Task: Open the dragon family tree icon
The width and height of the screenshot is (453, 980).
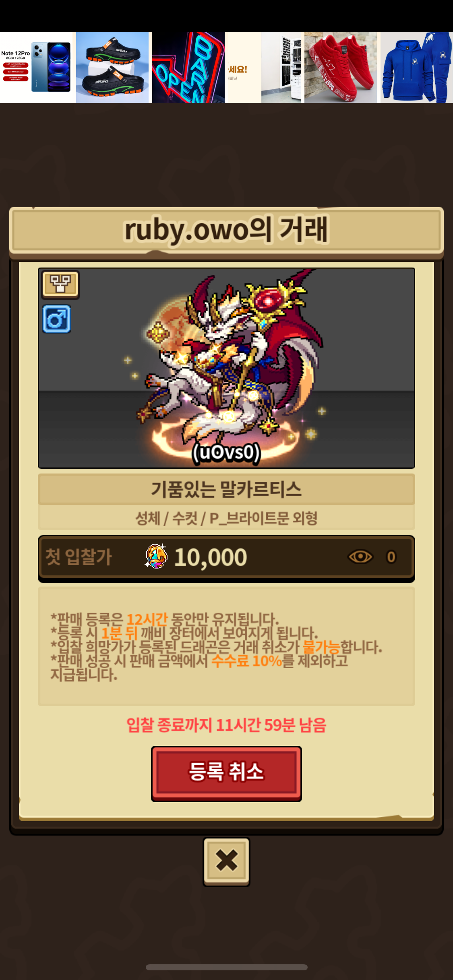Action: pyautogui.click(x=60, y=284)
